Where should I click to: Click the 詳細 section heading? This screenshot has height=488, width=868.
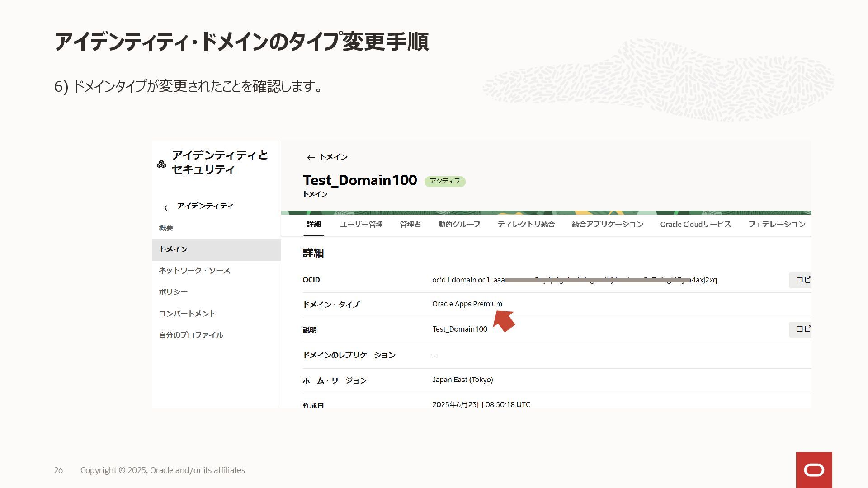[313, 253]
